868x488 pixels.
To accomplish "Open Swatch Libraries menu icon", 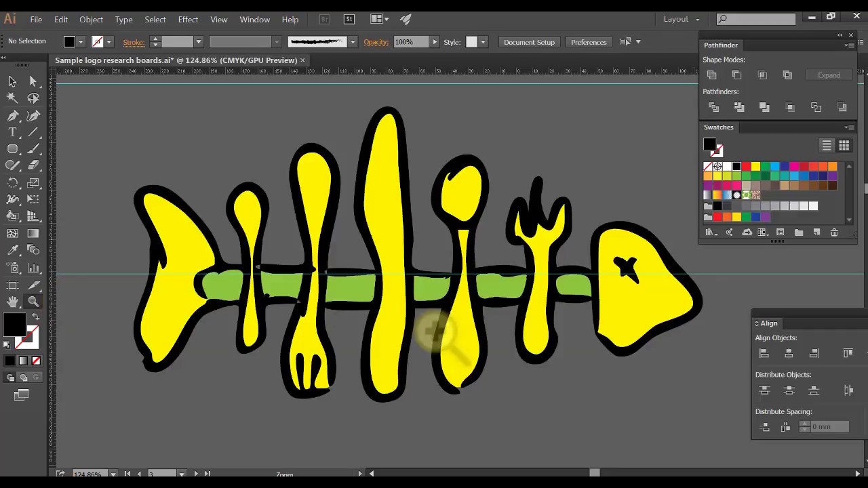I will (710, 232).
